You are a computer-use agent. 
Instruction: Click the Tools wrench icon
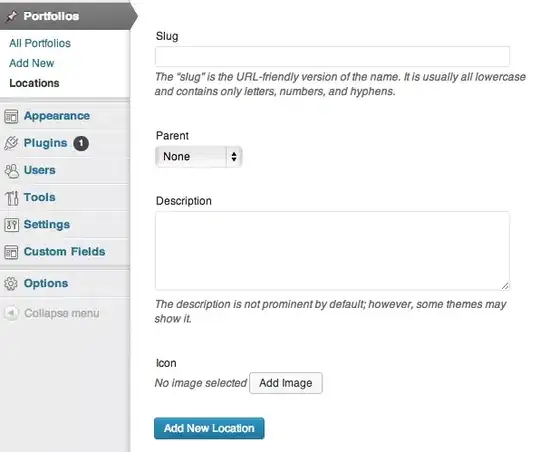point(12,198)
